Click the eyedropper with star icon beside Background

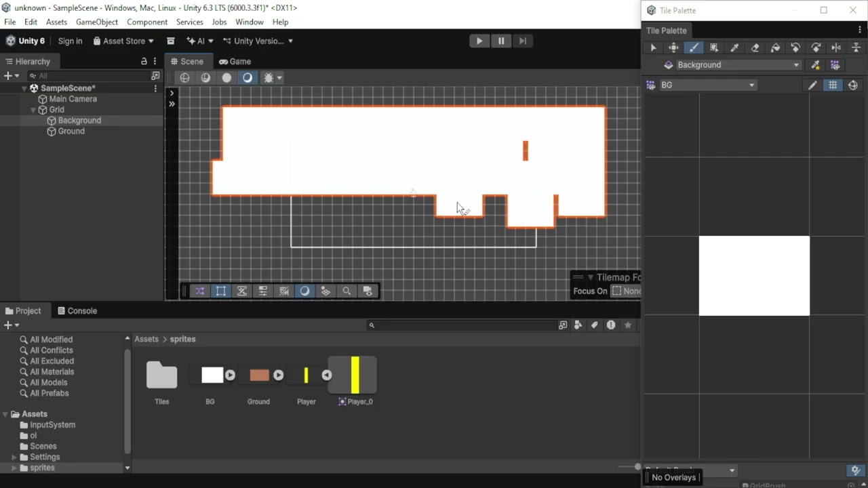point(816,65)
